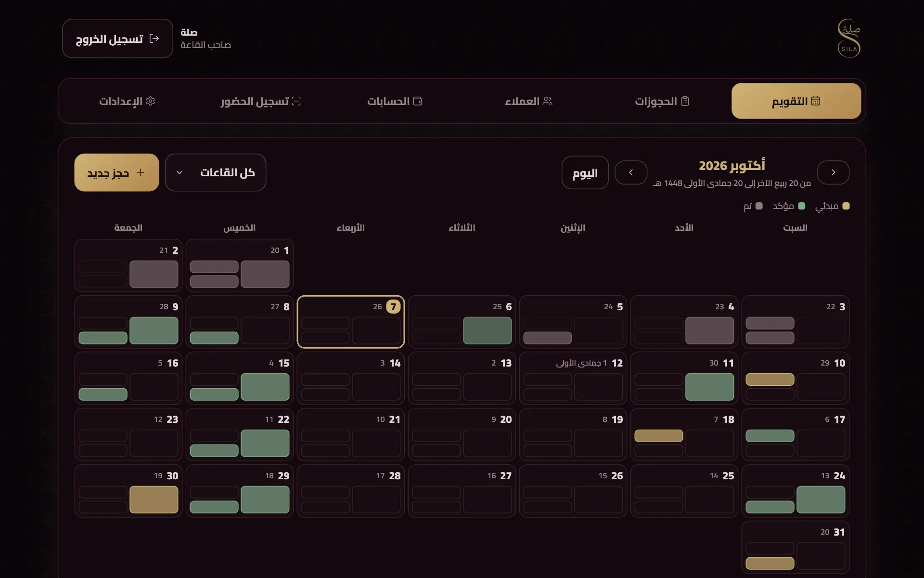Click the تم done legend swatch
The image size is (924, 578).
(759, 206)
